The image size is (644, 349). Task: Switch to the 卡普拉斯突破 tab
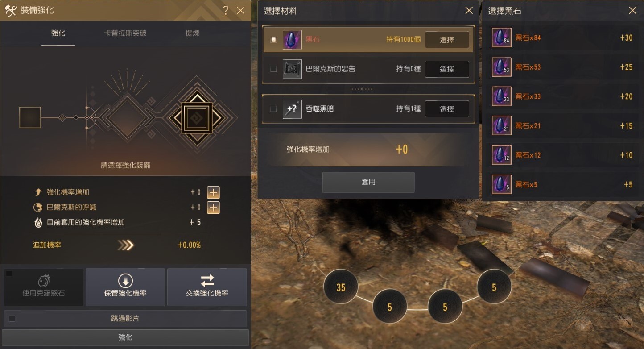pyautogui.click(x=125, y=33)
